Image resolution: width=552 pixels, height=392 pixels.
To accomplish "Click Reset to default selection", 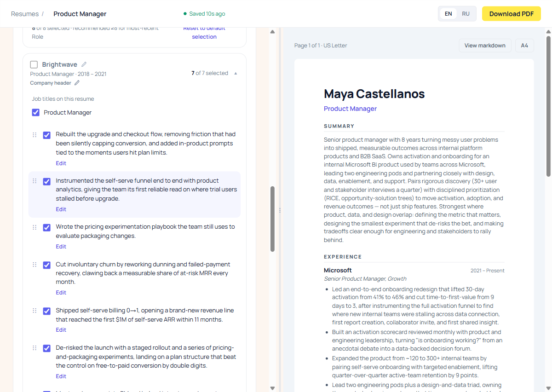I will click(x=204, y=32).
